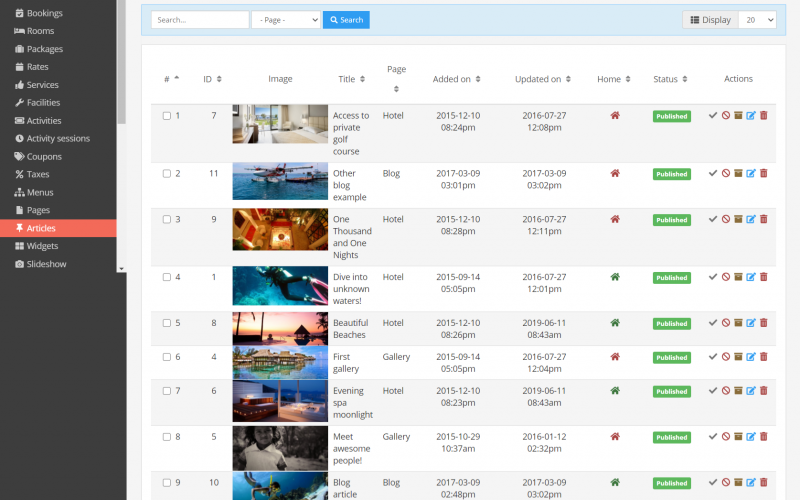Delete the 'Other blog example' article via trash icon
800x500 pixels.
coord(764,174)
